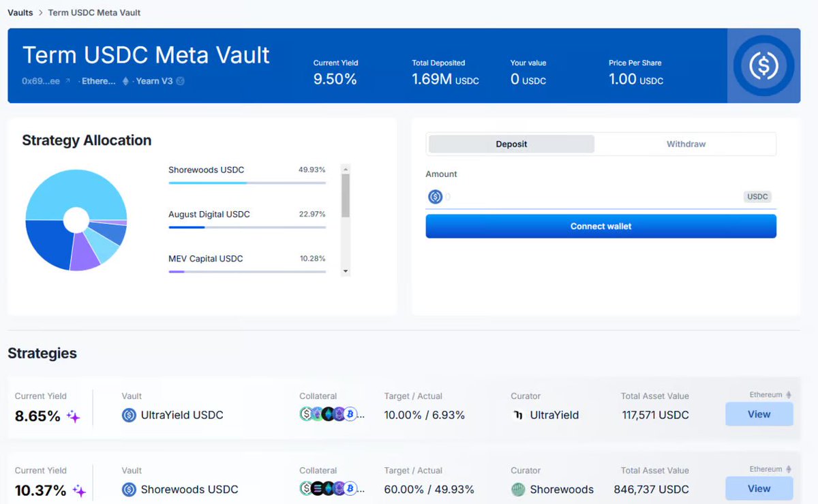The height and width of the screenshot is (504, 818).
Task: Click the Connect wallet button
Action: click(x=601, y=226)
